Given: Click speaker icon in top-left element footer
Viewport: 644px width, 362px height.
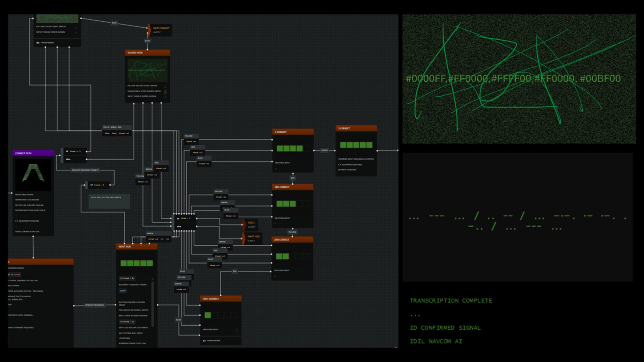Looking at the screenshot, I should tap(38, 43).
